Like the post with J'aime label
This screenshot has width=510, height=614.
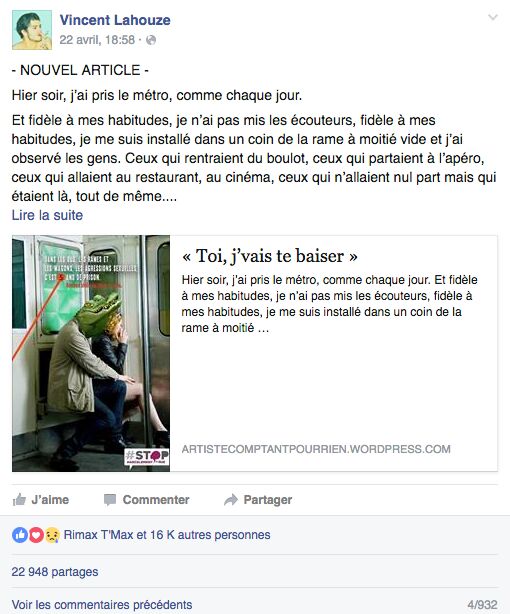coord(50,500)
